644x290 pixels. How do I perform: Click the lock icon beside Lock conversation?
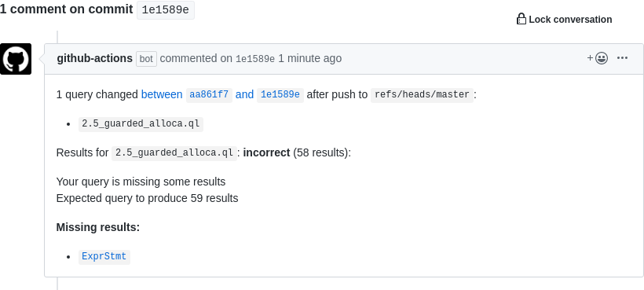click(x=521, y=19)
